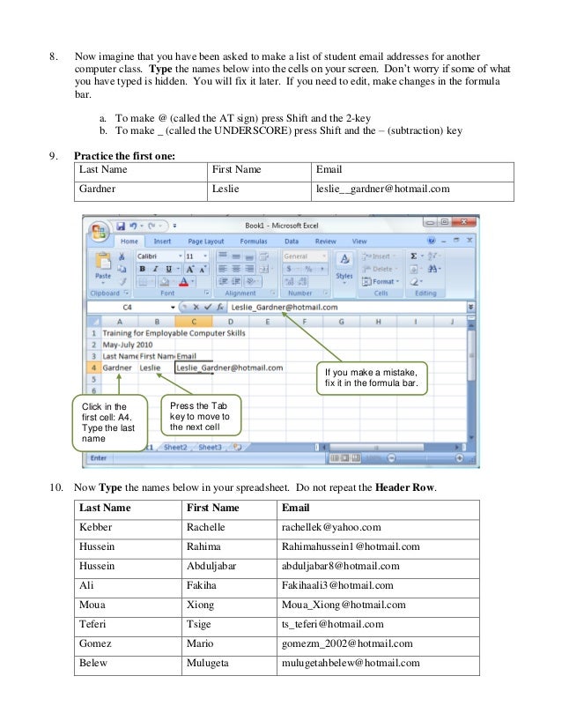The image size is (562, 728).
Task: Decrease the cell indent
Action: point(223,281)
